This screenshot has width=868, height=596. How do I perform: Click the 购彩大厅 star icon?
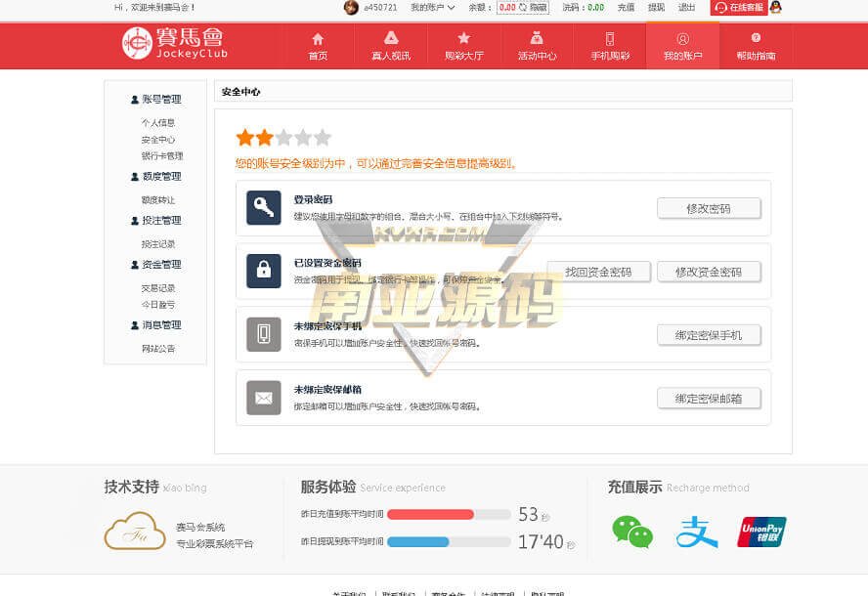click(x=463, y=39)
